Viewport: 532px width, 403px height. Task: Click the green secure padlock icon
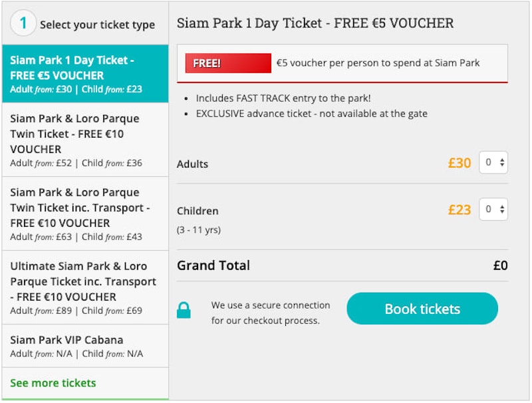(x=184, y=310)
